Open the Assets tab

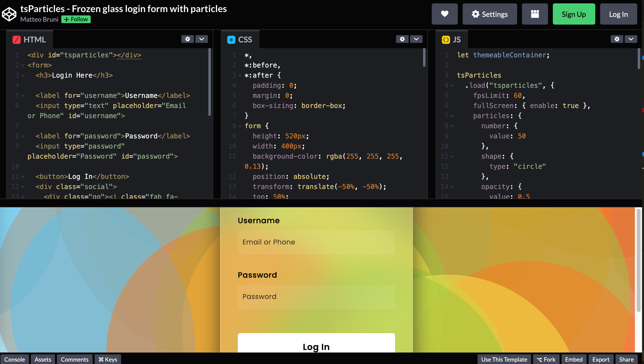pos(43,359)
